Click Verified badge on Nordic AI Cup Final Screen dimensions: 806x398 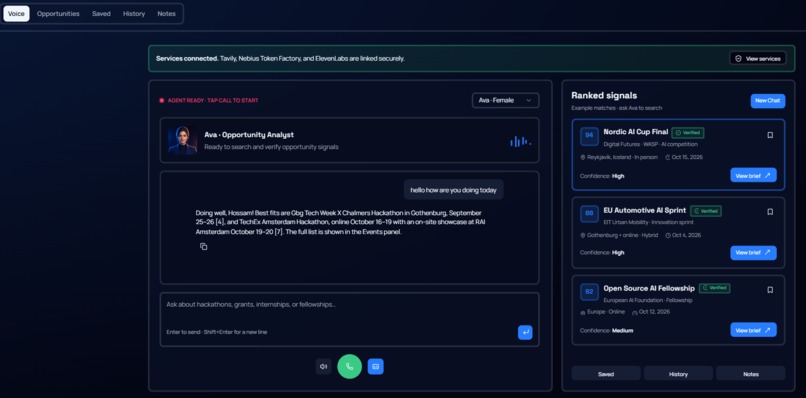pyautogui.click(x=688, y=133)
